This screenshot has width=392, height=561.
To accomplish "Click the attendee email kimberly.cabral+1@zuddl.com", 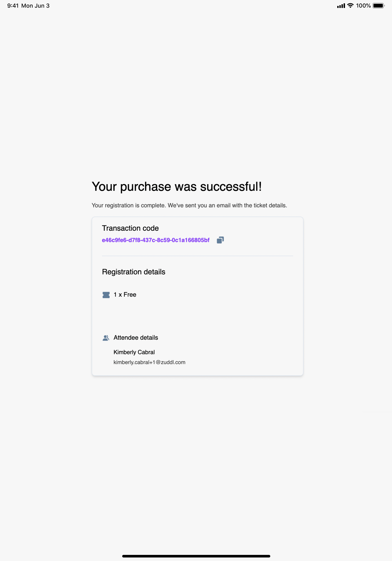I will (149, 362).
